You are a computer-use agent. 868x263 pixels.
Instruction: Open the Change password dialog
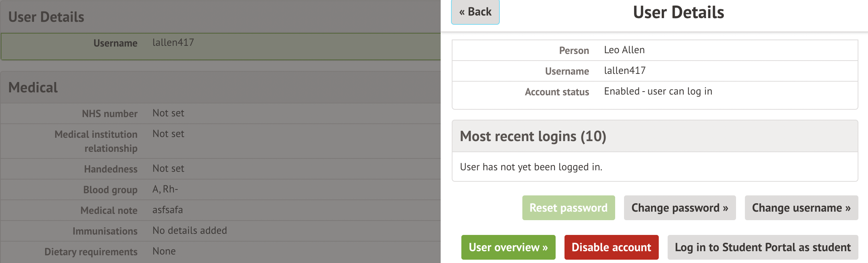[679, 208]
